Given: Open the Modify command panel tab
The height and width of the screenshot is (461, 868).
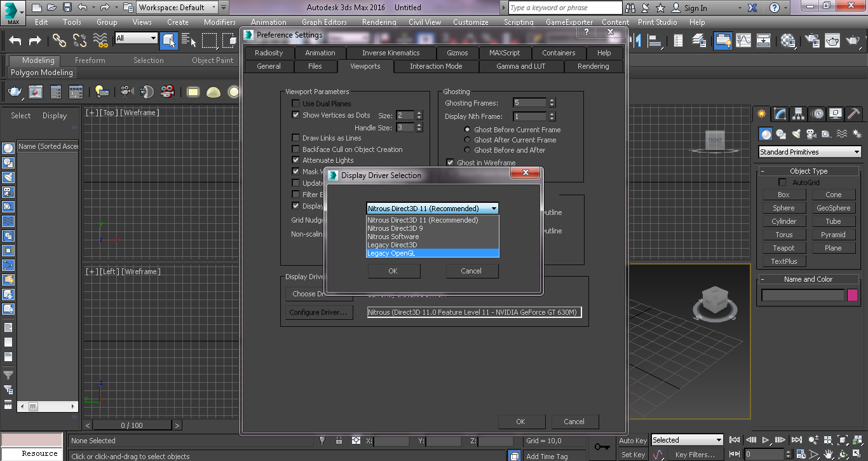Looking at the screenshot, I should tap(780, 114).
